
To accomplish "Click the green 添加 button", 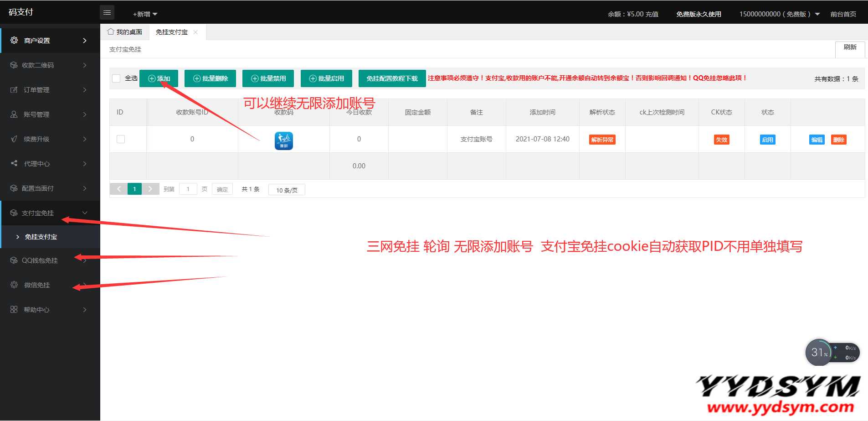I will [159, 78].
